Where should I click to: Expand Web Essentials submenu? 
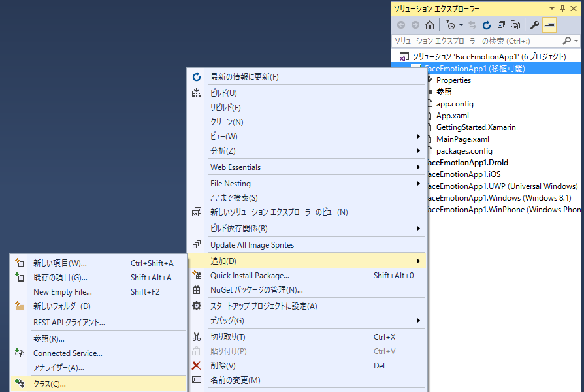click(x=307, y=167)
